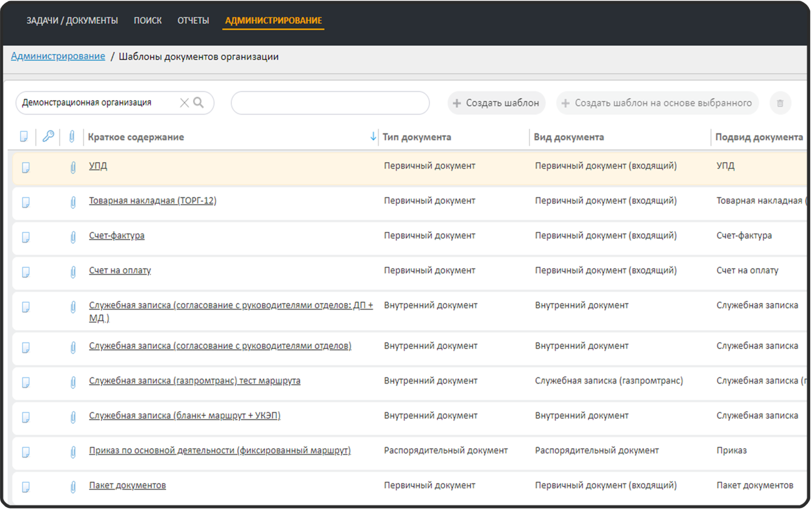812x509 pixels.
Task: Click document icon in Счет-фактура row
Action: pyautogui.click(x=26, y=237)
